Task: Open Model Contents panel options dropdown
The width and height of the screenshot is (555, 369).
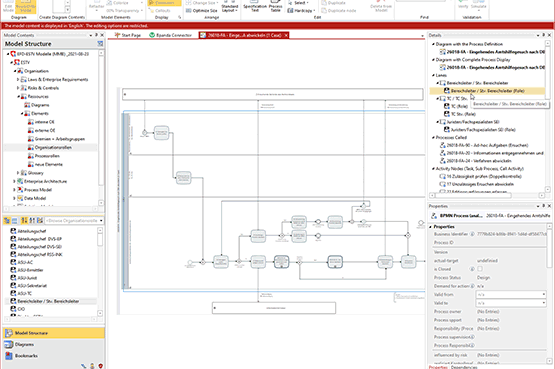Action: (x=91, y=35)
